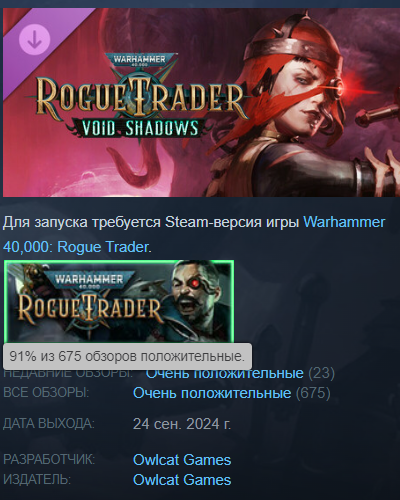This screenshot has height=500, width=400.
Task: Click the (23) recent review count
Action: tap(321, 373)
